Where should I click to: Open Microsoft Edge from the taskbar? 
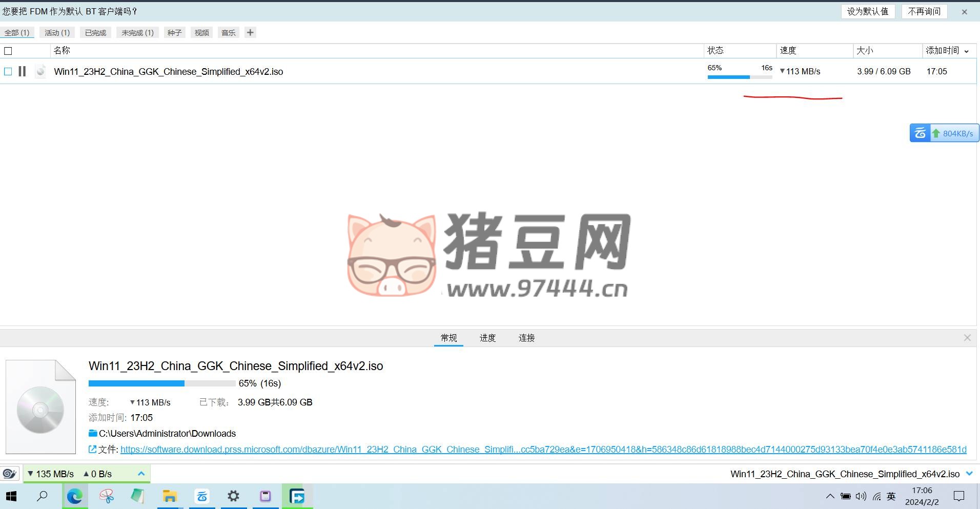pyautogui.click(x=75, y=496)
